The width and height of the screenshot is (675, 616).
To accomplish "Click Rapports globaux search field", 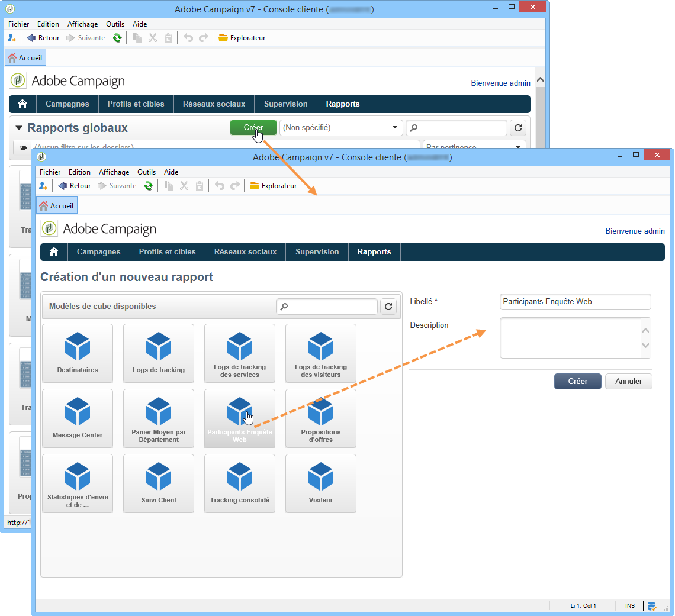I will tap(457, 128).
